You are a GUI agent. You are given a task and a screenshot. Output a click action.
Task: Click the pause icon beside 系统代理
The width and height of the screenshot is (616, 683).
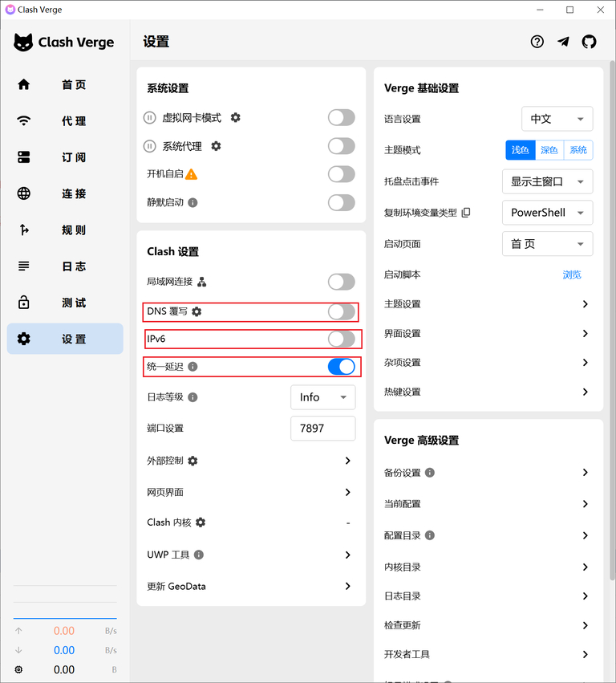[x=150, y=146]
